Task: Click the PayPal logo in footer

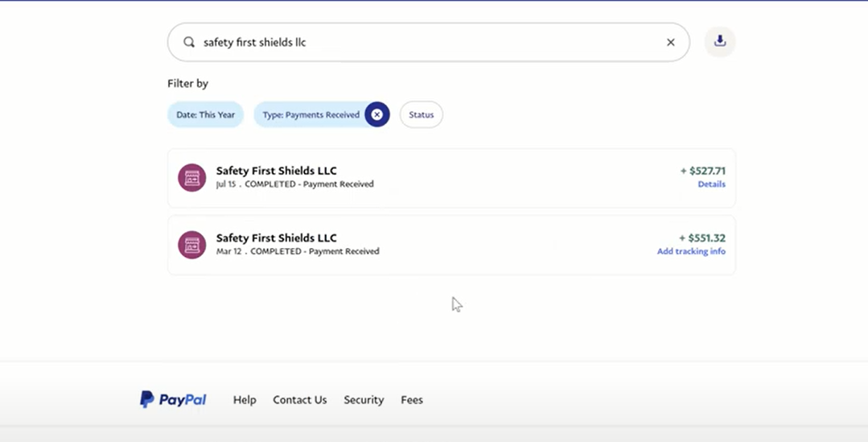Action: pyautogui.click(x=173, y=399)
